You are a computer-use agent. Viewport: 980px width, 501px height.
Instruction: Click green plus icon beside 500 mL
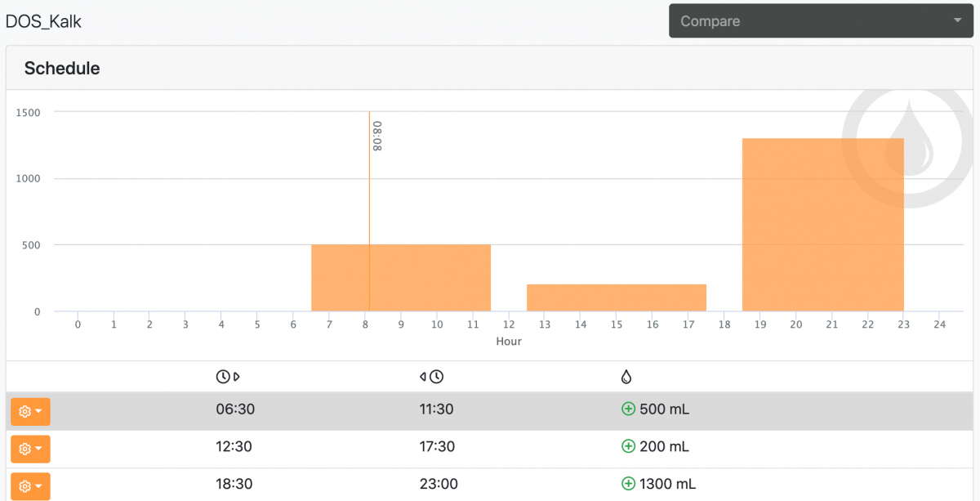pos(628,409)
